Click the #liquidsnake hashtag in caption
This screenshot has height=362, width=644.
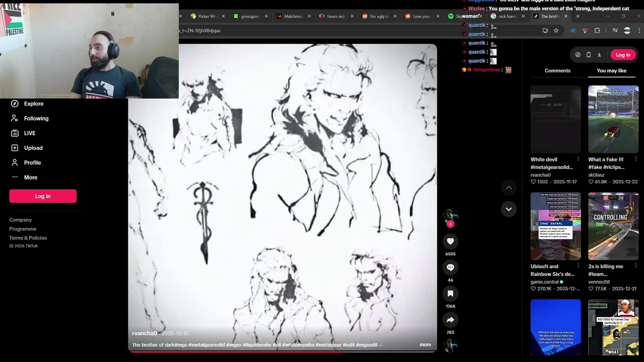(257, 345)
